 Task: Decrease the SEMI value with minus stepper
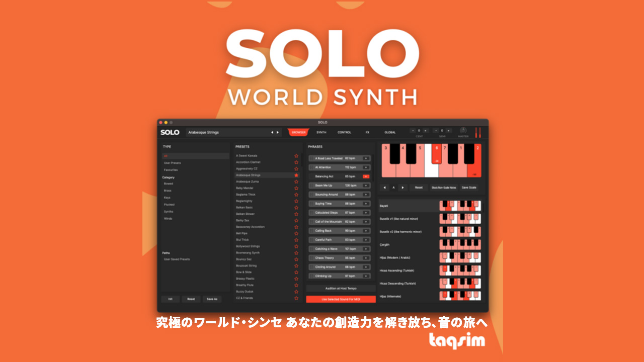[x=436, y=131]
